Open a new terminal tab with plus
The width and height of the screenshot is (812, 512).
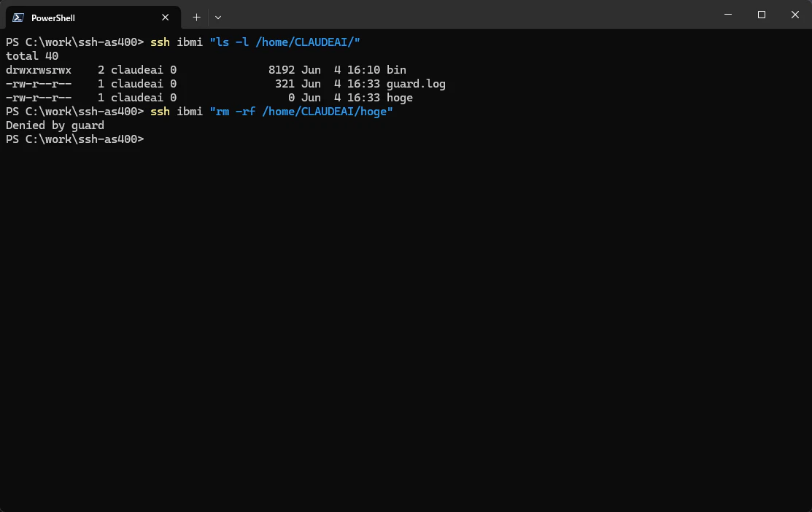point(196,18)
